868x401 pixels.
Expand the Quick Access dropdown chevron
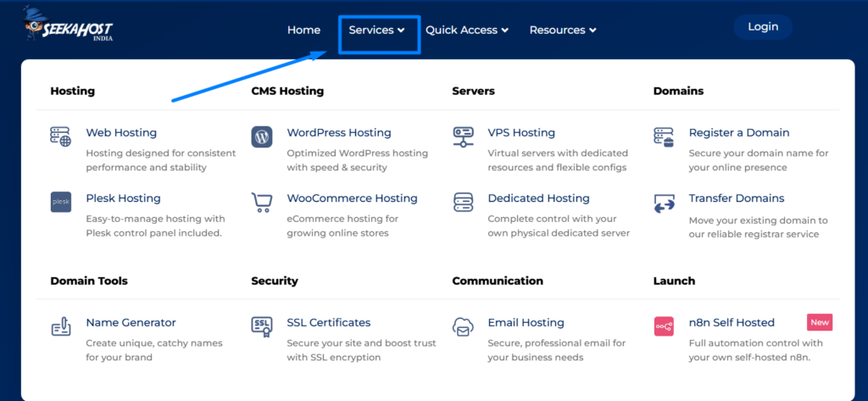point(505,31)
